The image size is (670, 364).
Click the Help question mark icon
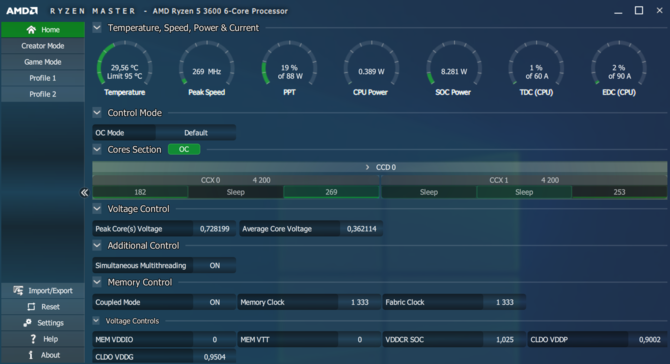click(x=33, y=339)
